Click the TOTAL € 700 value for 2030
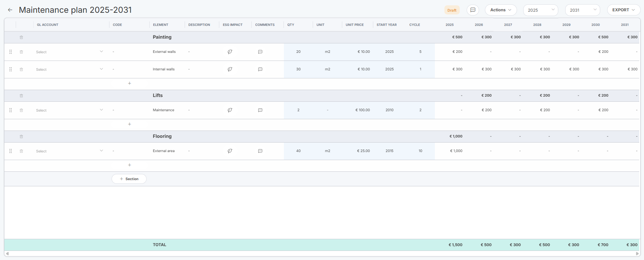The image size is (644, 260). click(x=603, y=245)
